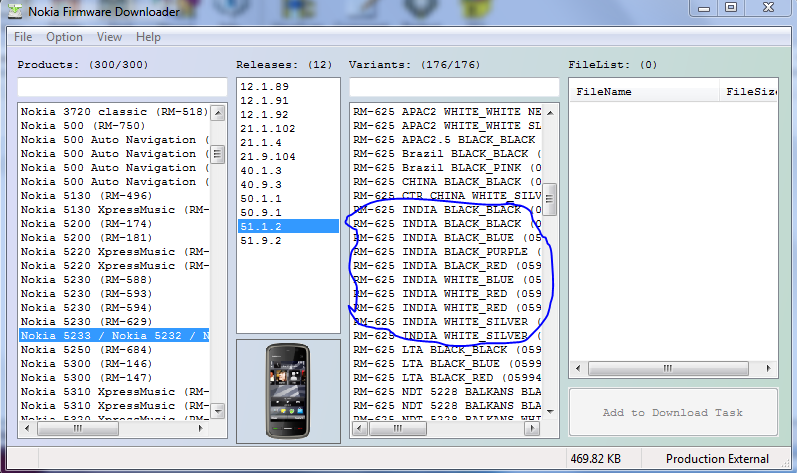
Task: Open the View menu
Action: (109, 37)
